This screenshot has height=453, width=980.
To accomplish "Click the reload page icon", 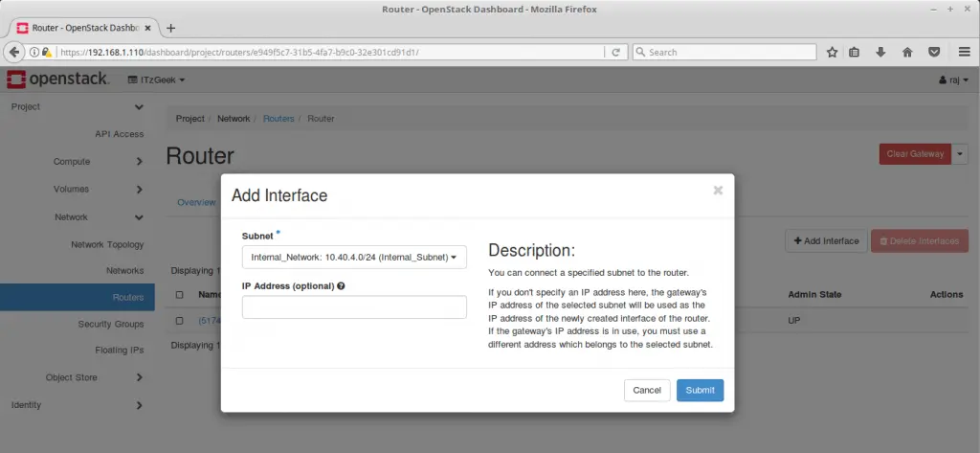I will 615,53.
